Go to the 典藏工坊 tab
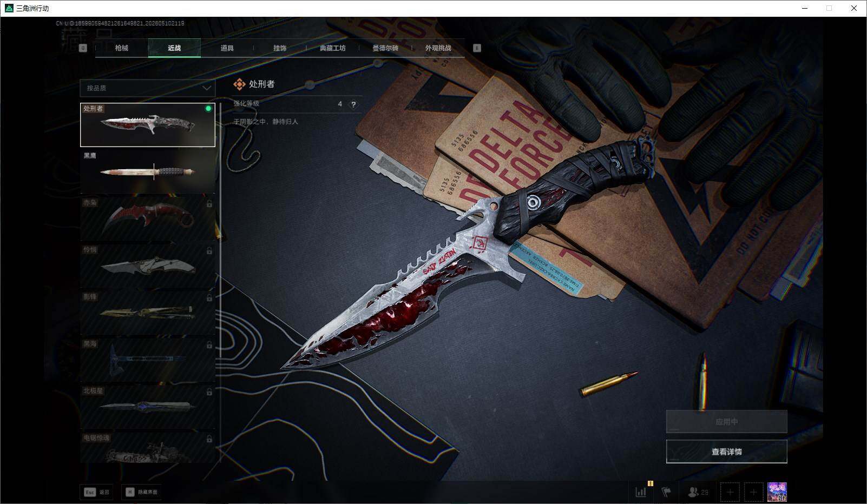 pos(332,48)
